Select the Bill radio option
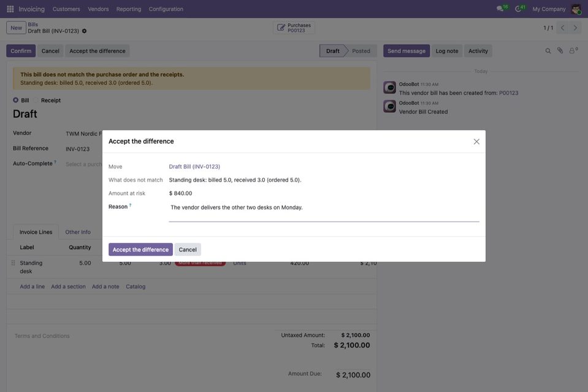 15,100
